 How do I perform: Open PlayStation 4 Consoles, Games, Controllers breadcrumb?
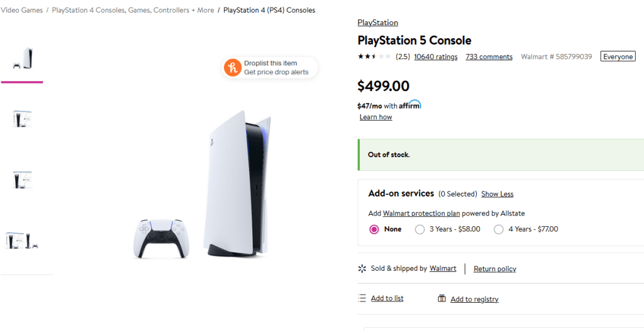pyautogui.click(x=133, y=10)
